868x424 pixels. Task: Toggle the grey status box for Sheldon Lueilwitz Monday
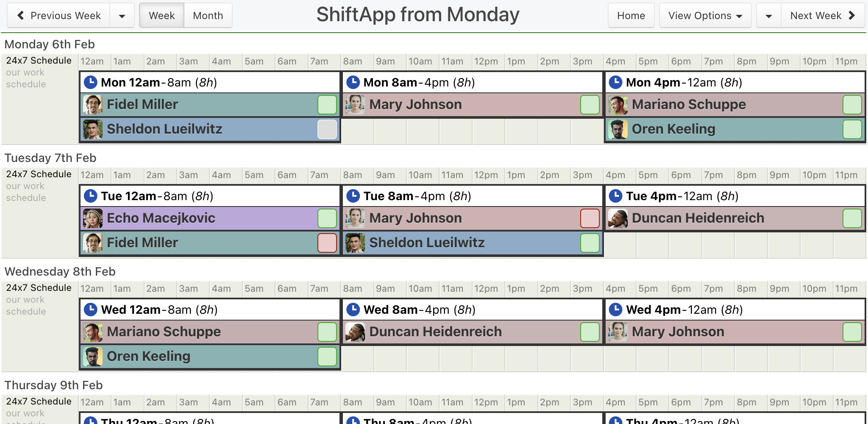point(327,129)
